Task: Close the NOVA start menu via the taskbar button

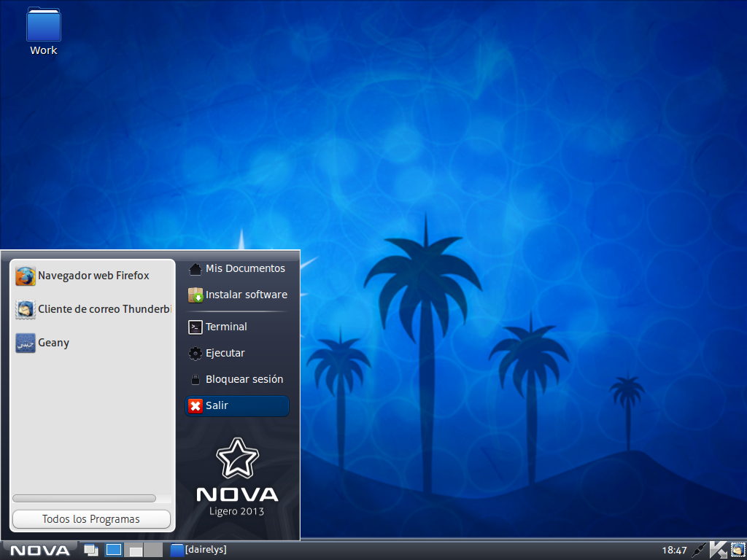Action: [39, 550]
